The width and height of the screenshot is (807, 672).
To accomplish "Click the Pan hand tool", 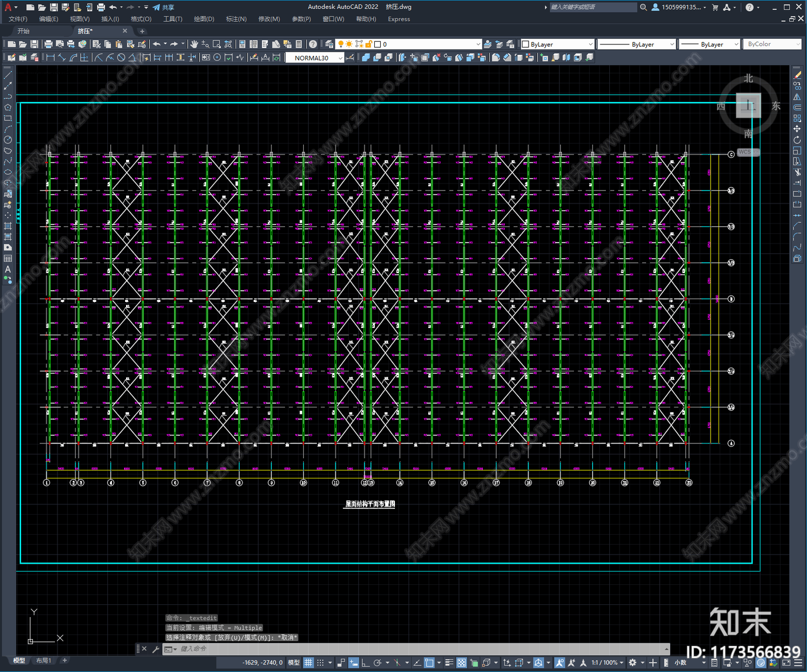I will [194, 44].
